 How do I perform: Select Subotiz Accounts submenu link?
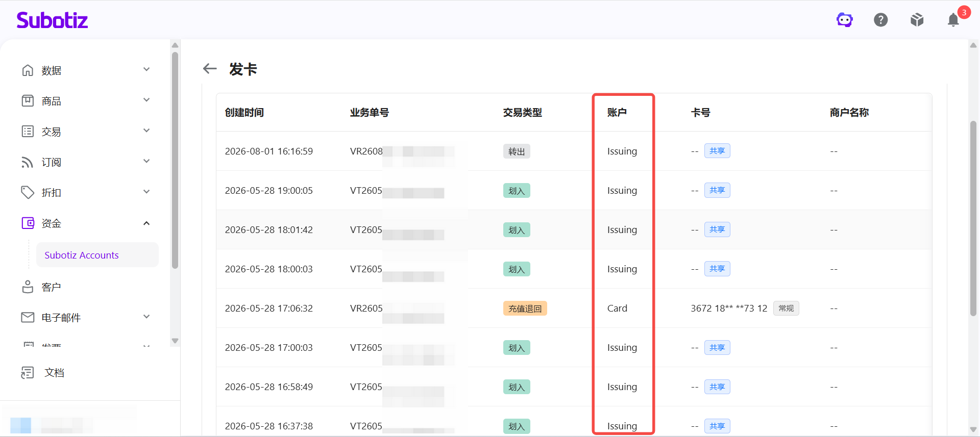[97, 255]
